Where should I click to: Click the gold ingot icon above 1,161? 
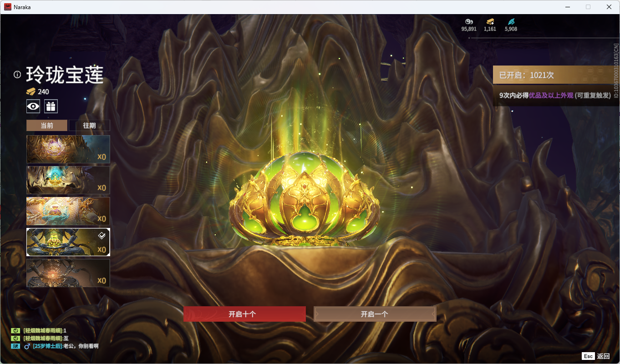pyautogui.click(x=490, y=21)
